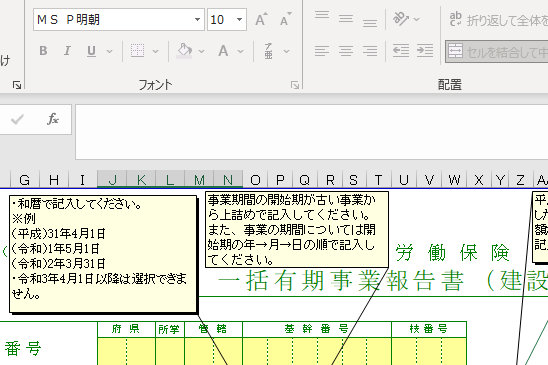Align text to bottom
Viewport: 548px width, 365px height.
[x=370, y=22]
